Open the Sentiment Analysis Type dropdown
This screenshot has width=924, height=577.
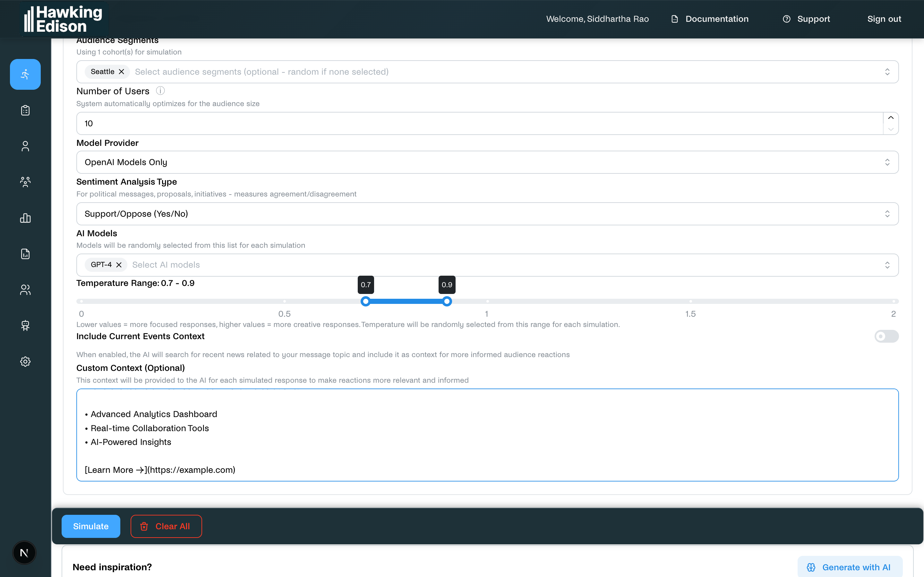[487, 214]
